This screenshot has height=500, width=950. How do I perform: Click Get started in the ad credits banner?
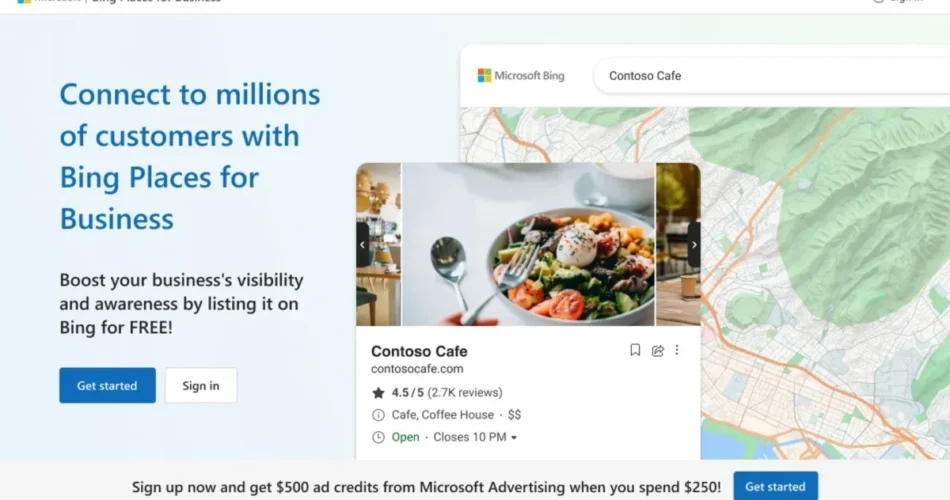click(775, 487)
